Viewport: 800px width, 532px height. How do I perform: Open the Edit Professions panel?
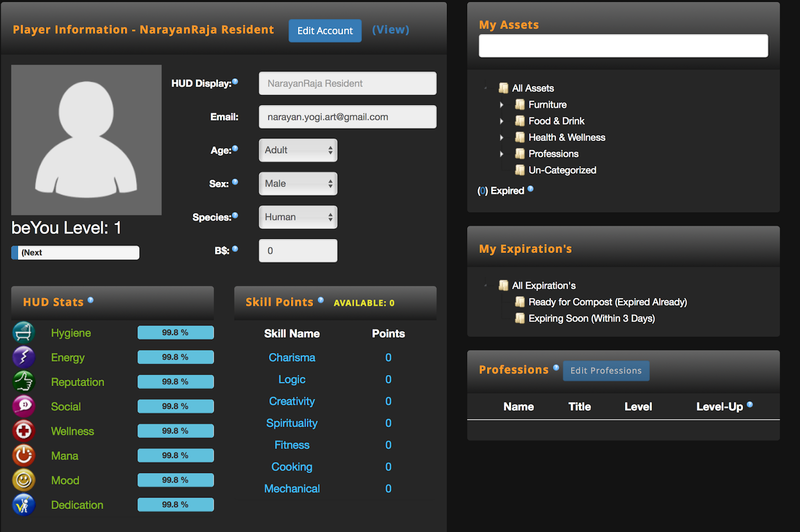(606, 370)
